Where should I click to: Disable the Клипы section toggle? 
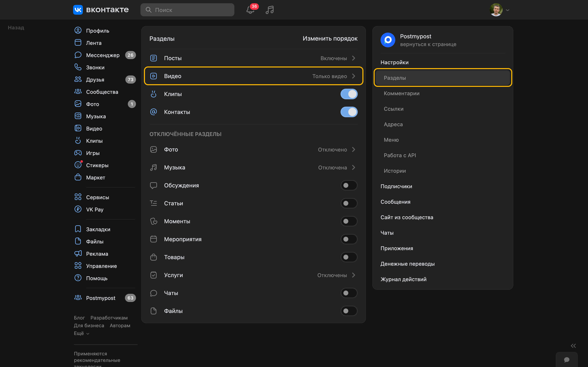click(x=349, y=94)
